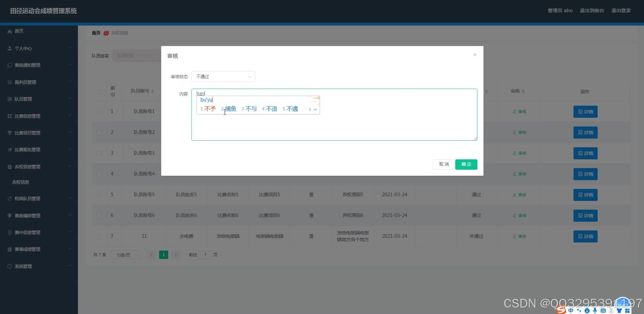This screenshot has height=314, width=644.
Task: Expand 比赛报名管理 sidebar menu
Action: [39, 150]
